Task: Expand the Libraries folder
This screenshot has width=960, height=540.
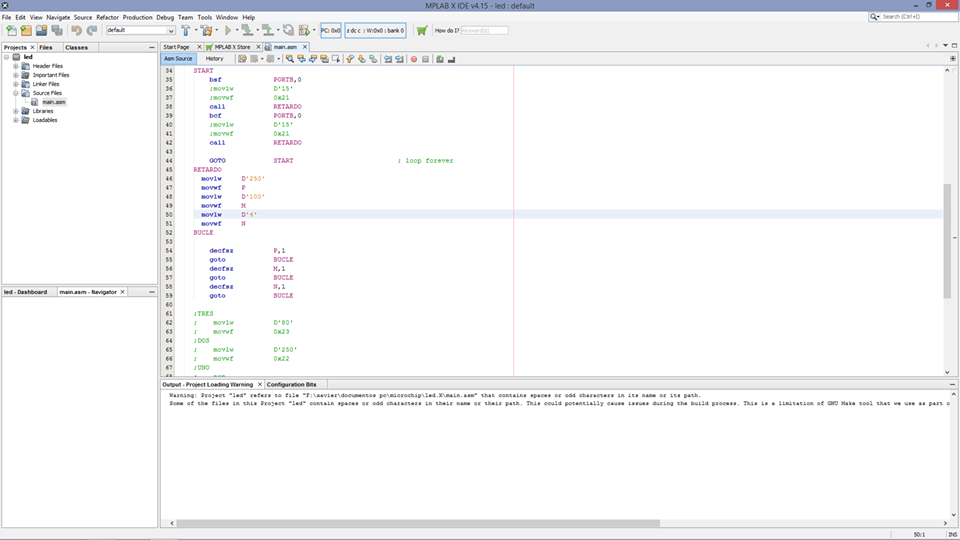Action: (x=16, y=111)
